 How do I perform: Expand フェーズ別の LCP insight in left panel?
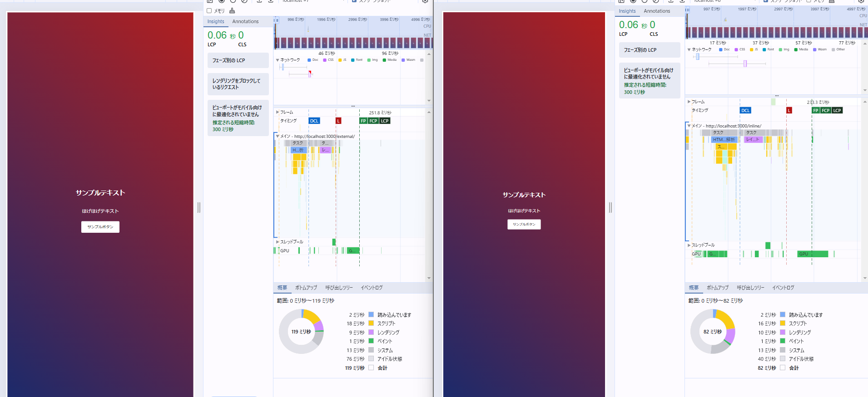click(x=238, y=60)
